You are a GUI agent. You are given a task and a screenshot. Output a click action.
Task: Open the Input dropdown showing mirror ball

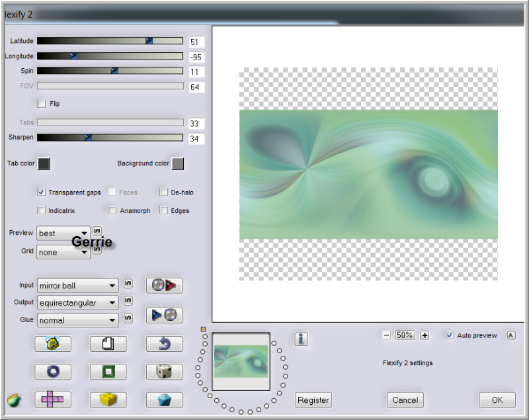point(77,286)
